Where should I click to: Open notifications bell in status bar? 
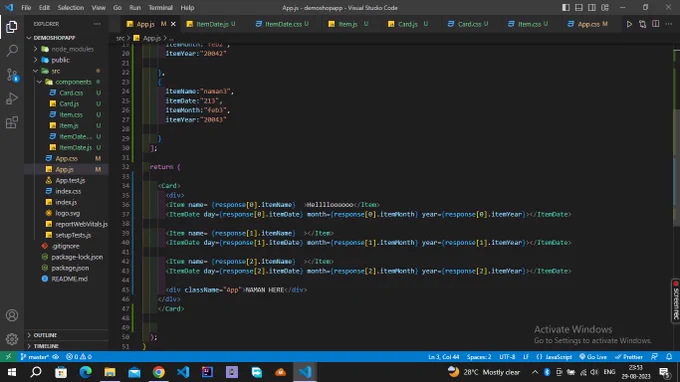pos(669,357)
